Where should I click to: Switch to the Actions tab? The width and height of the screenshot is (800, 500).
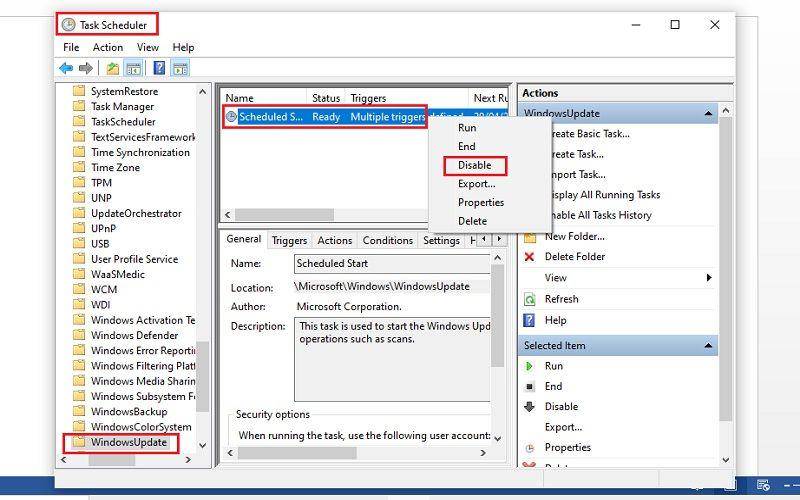[x=335, y=240]
